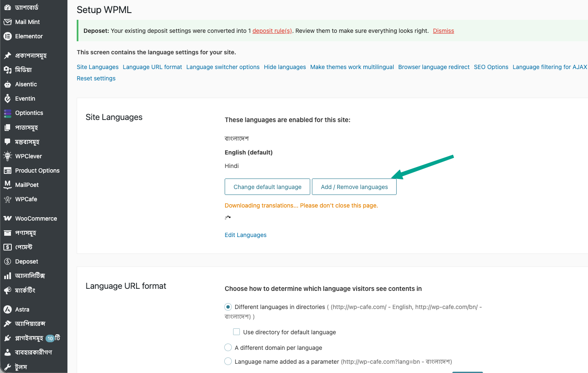The image size is (588, 373).
Task: Click the WPCafe icon in sidebar
Action: pyautogui.click(x=8, y=199)
